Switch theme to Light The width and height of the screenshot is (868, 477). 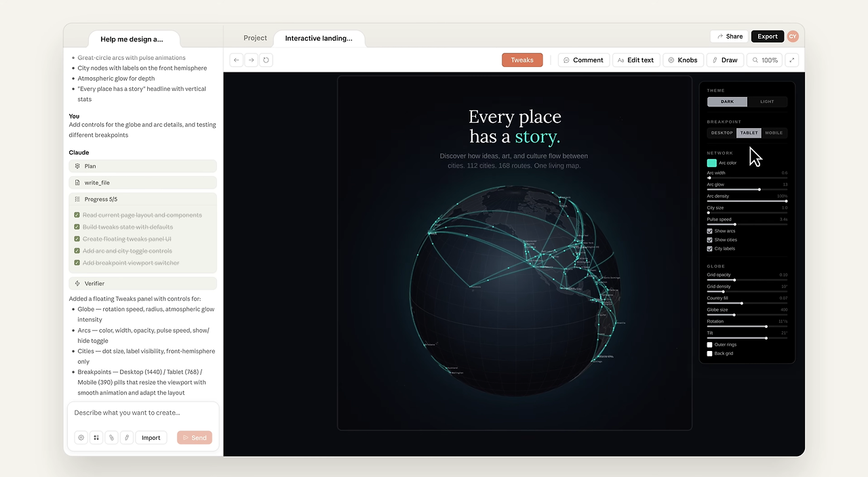tap(767, 102)
